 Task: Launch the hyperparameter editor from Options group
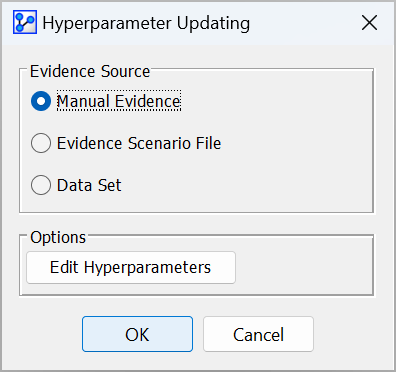131,268
